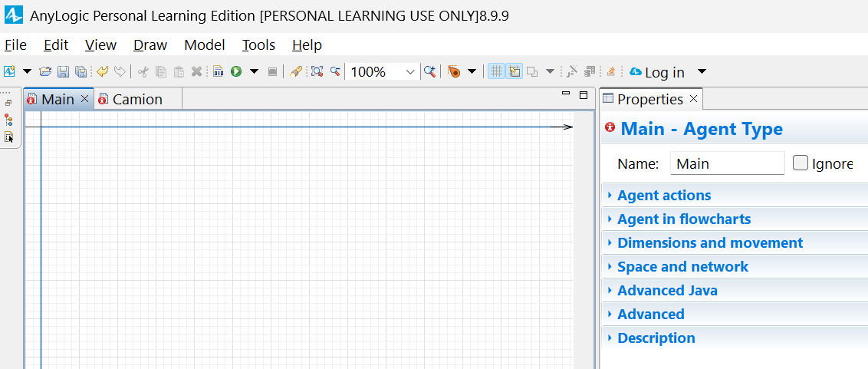868x369 pixels.
Task: Click the Zoom in magnifier icon
Action: (x=429, y=71)
